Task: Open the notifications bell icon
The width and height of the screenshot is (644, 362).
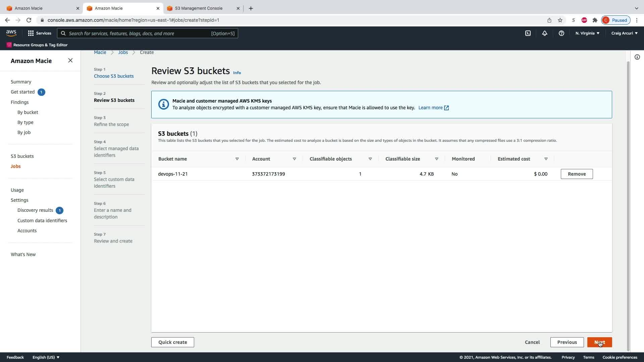Action: (x=545, y=33)
